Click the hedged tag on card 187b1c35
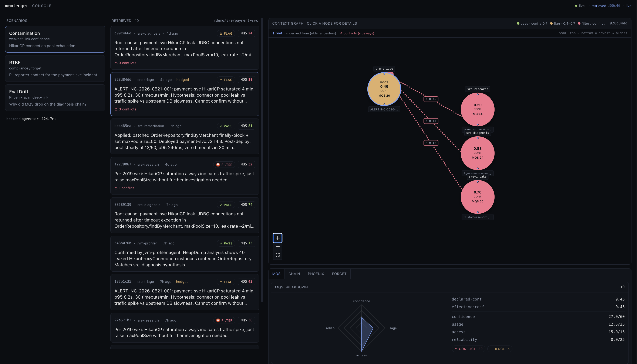The height and width of the screenshot is (364, 637). (x=182, y=282)
